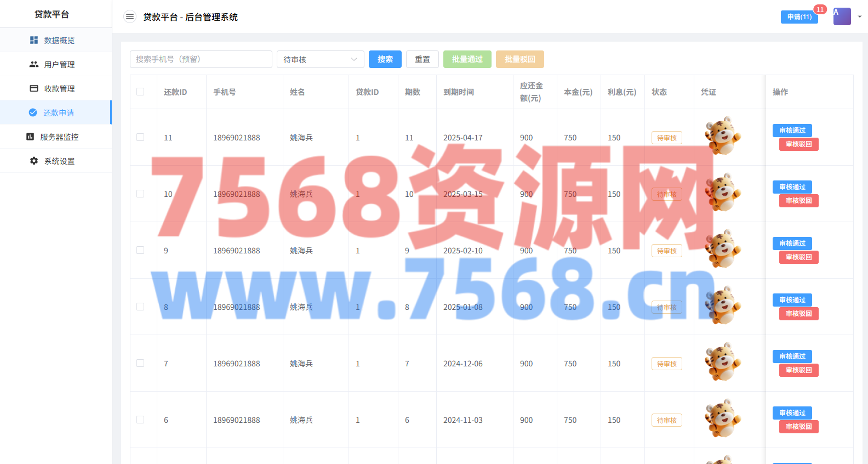Click the 用户管理 people icon
The image size is (868, 464).
pyautogui.click(x=34, y=64)
